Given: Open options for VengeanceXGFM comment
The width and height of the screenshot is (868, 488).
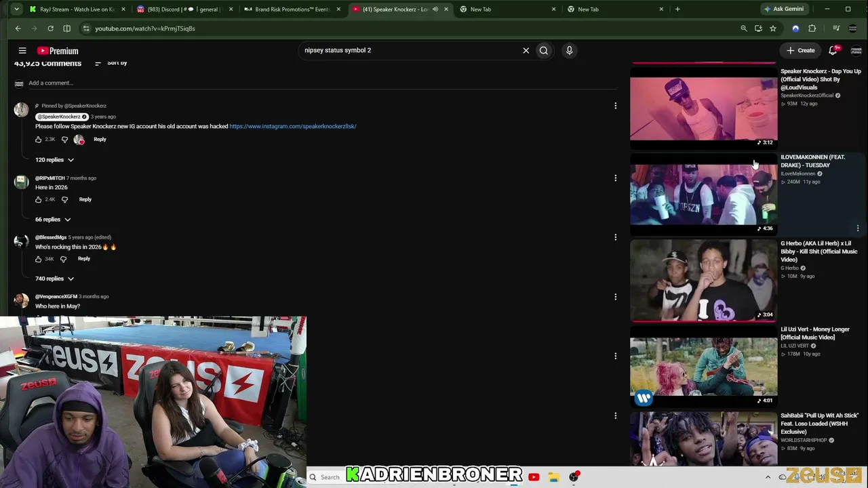Looking at the screenshot, I should pos(615,297).
